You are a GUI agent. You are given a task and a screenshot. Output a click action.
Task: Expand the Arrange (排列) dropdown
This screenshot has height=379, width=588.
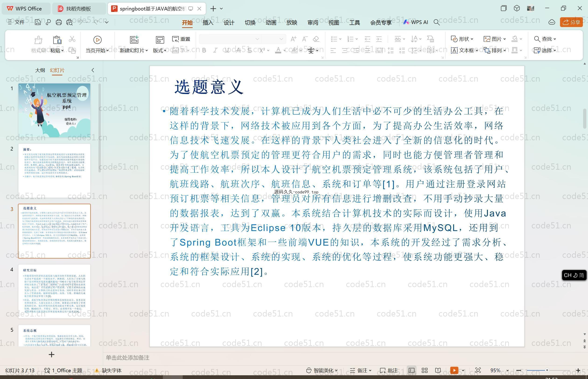coord(504,50)
